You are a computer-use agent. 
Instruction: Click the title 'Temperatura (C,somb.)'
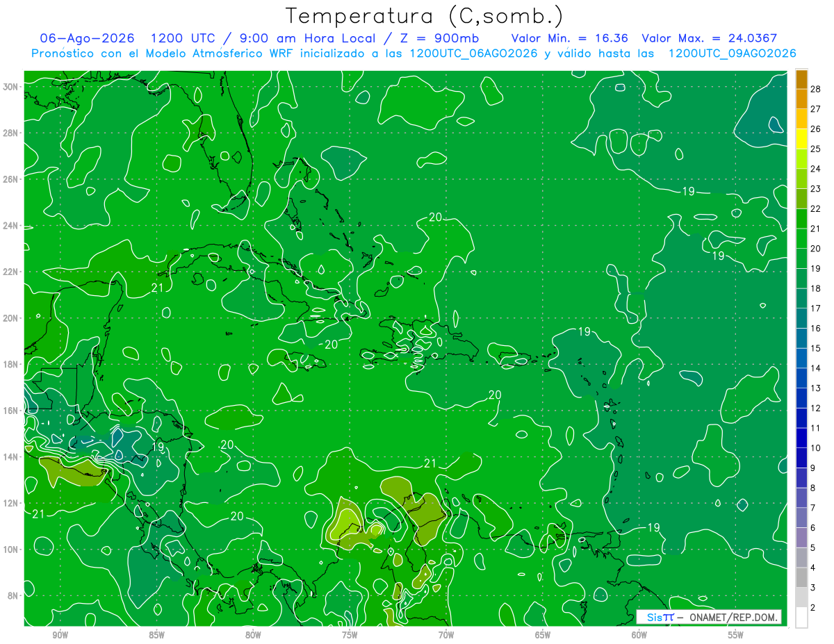click(424, 16)
